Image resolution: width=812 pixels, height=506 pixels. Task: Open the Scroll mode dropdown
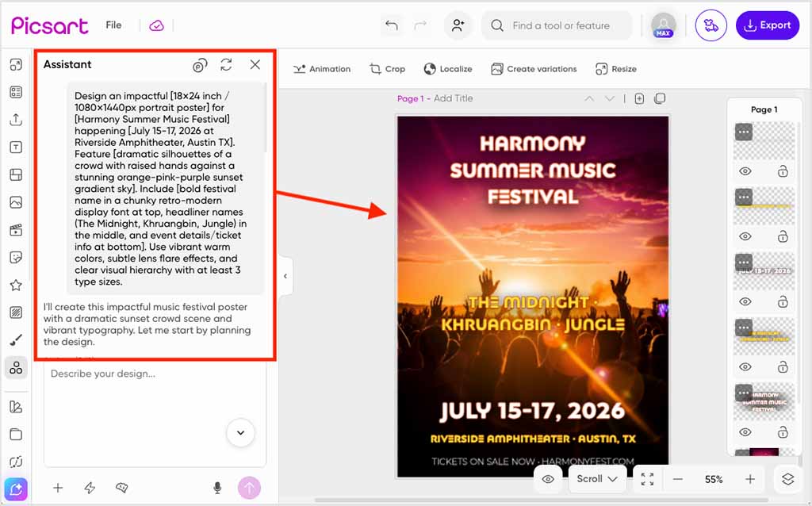pos(597,479)
